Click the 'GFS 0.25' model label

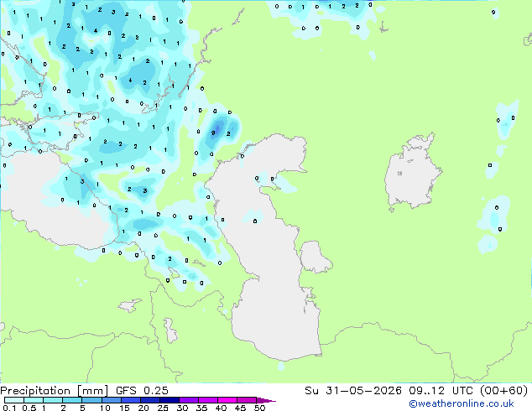coord(142,391)
